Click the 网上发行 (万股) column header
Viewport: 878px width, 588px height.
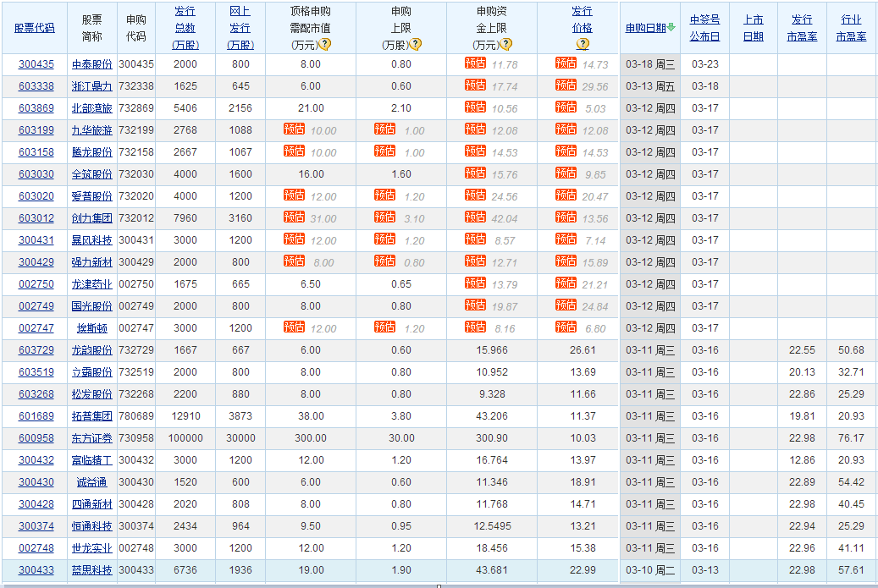click(240, 28)
